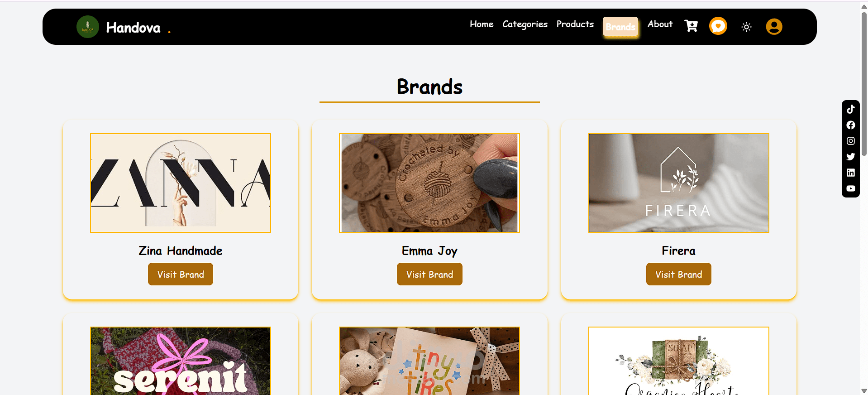Screen dimensions: 868x395
Task: Open the LinkedIn social link
Action: pyautogui.click(x=851, y=173)
